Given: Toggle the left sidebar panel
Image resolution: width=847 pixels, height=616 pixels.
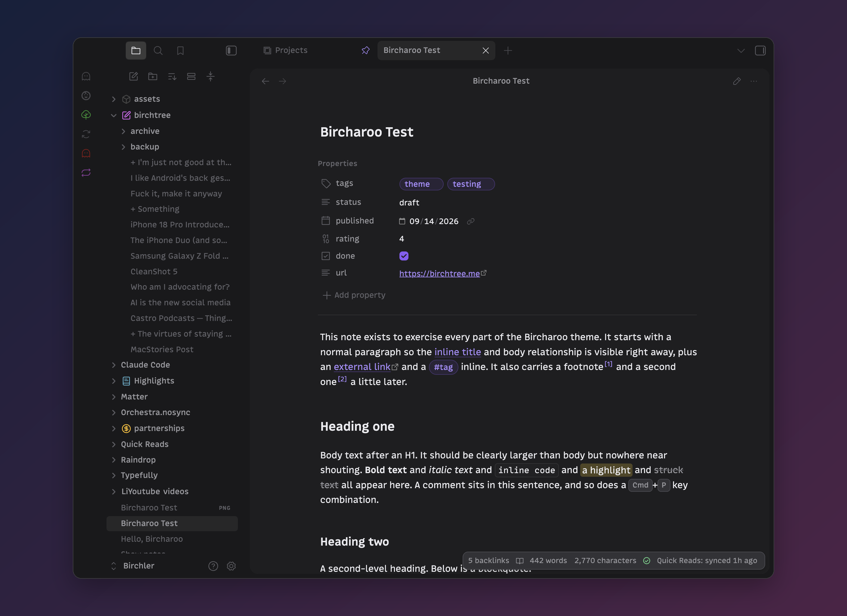Looking at the screenshot, I should (x=231, y=51).
